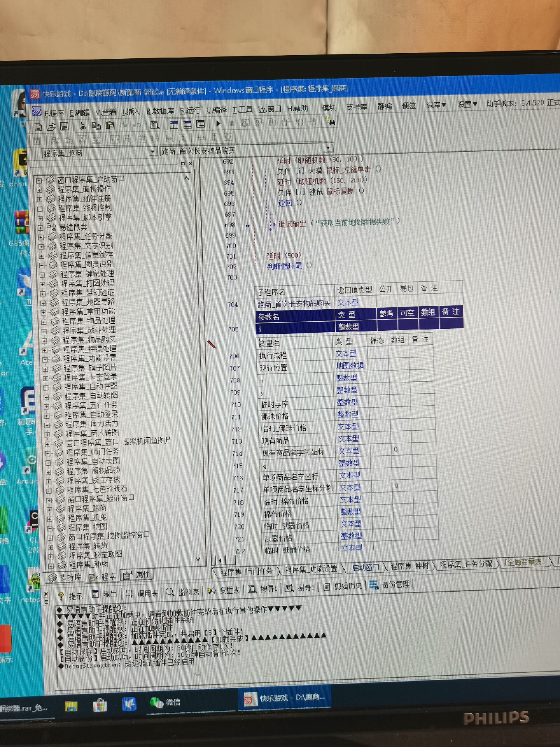Open the 搜寻1 search results panel
Image resolution: width=560 pixels, height=747 pixels.
(x=263, y=589)
